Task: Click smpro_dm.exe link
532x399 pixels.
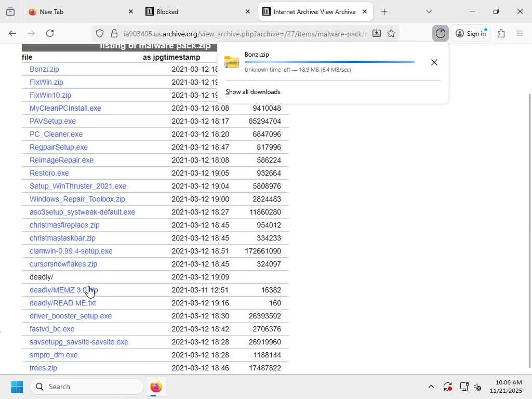Action: pos(54,355)
